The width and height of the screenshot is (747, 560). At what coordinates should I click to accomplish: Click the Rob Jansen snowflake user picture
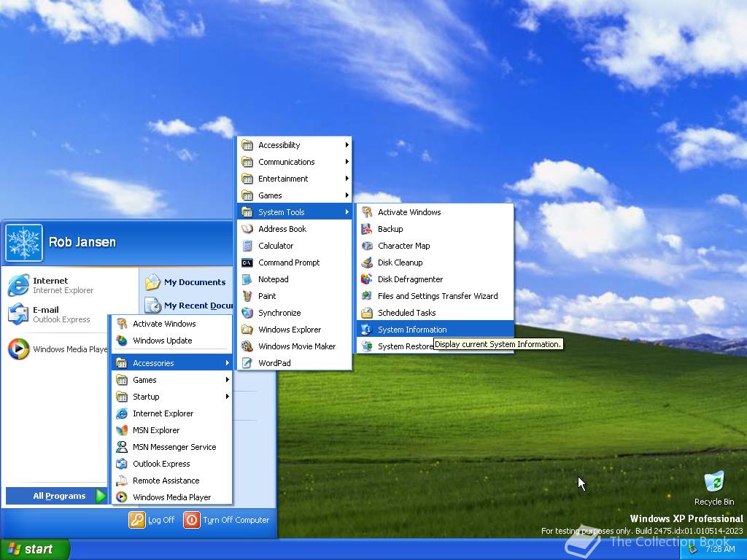24,243
